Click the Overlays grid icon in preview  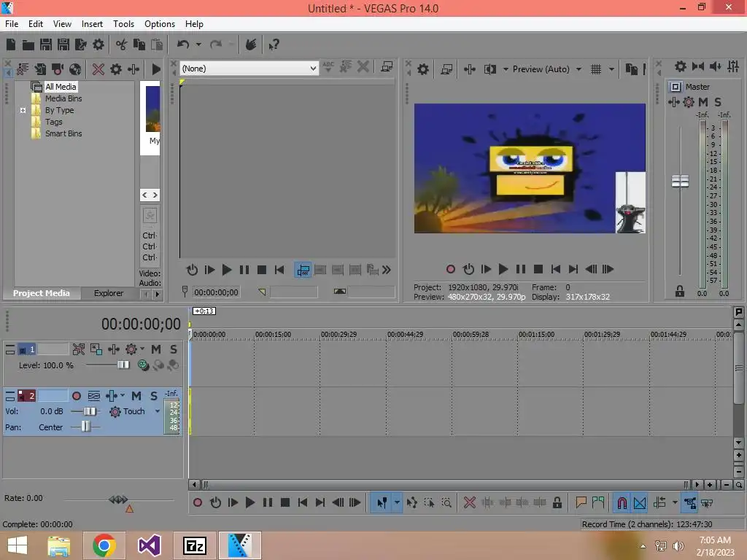pos(595,69)
